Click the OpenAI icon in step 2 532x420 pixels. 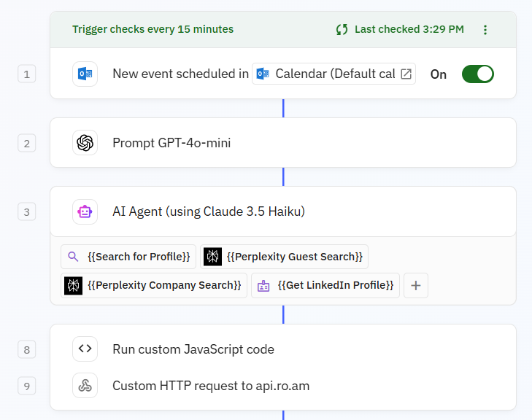tap(85, 143)
